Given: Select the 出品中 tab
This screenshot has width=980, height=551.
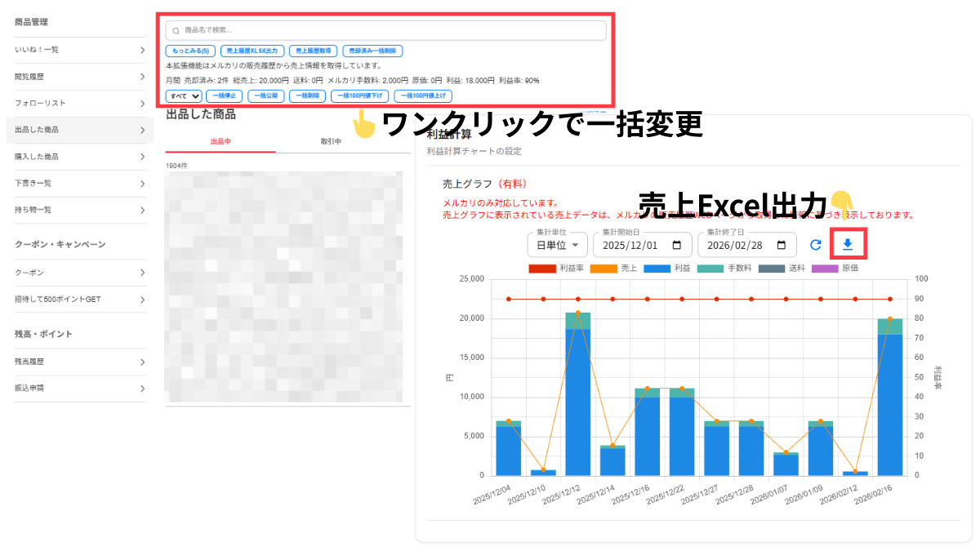Looking at the screenshot, I should click(x=222, y=140).
